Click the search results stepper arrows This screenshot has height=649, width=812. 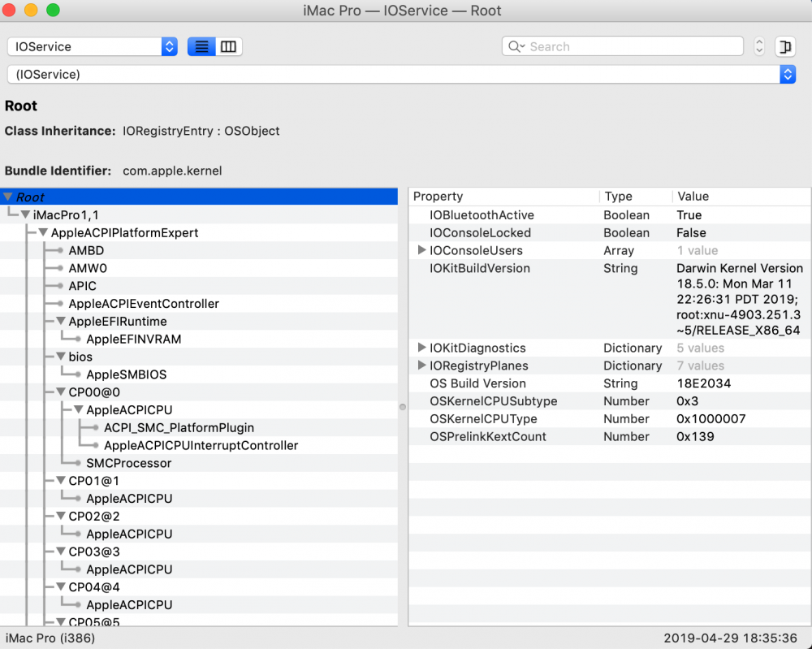tap(759, 46)
